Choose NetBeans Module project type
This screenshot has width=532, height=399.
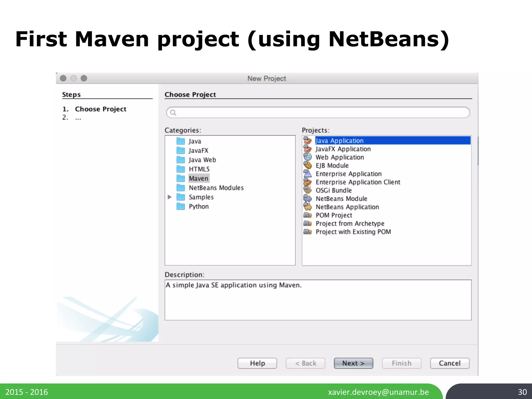(x=341, y=199)
